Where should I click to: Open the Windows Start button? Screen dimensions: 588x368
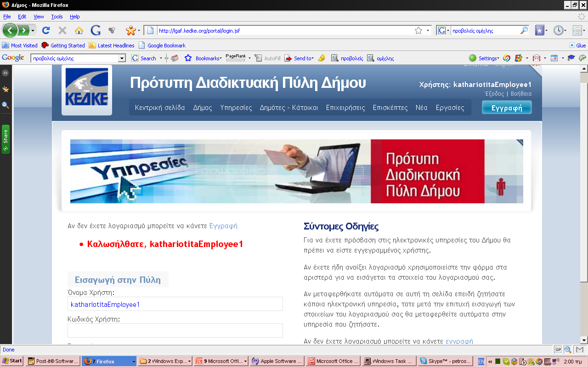point(12,361)
